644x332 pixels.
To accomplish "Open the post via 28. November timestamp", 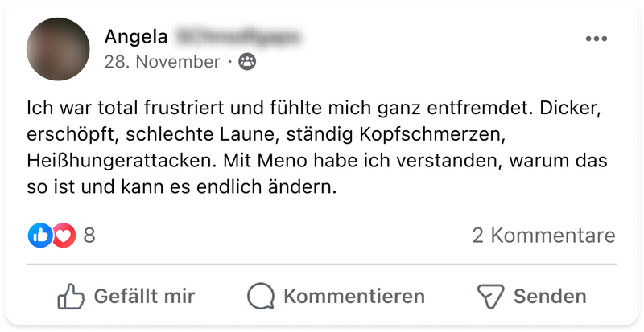I will 162,62.
